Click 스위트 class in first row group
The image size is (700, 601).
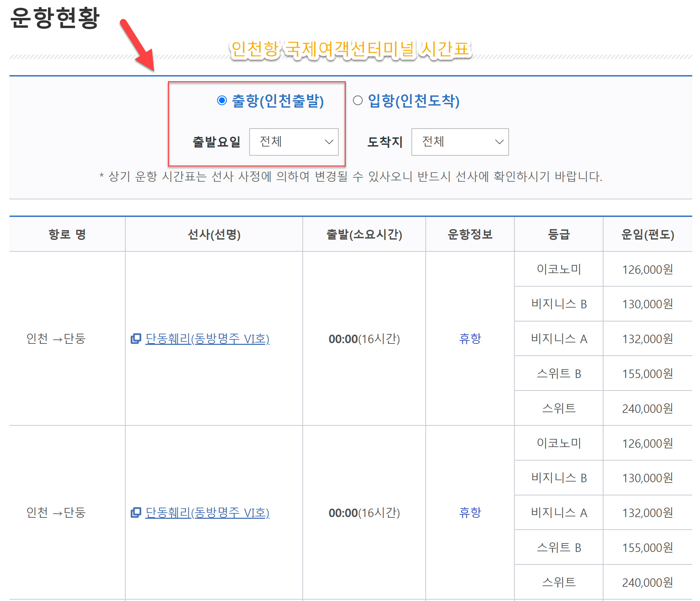point(559,408)
